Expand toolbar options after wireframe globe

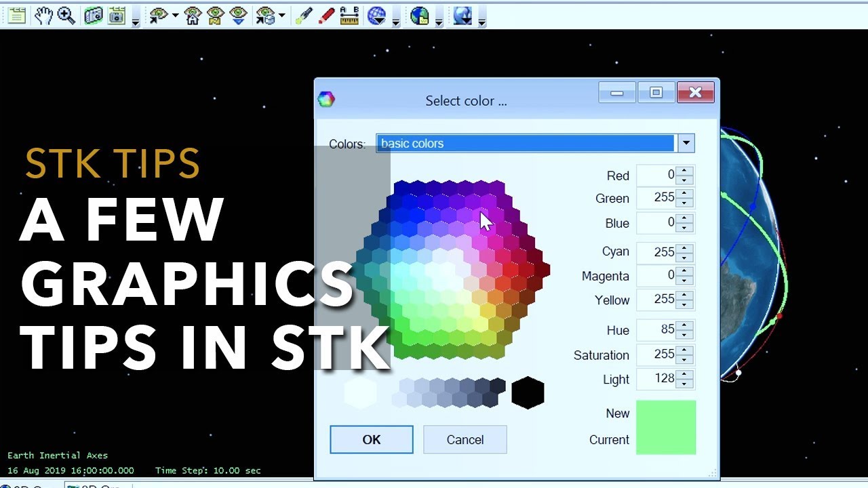coord(396,22)
